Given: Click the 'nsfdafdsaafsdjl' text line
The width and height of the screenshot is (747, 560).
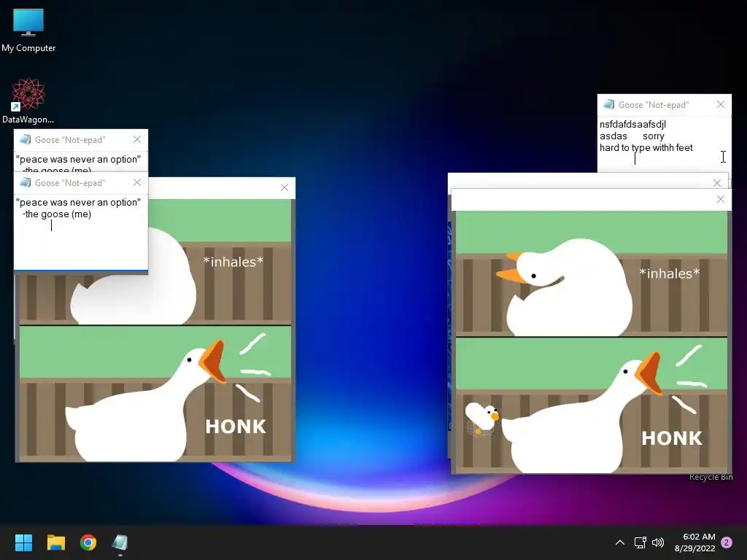Looking at the screenshot, I should click(632, 124).
